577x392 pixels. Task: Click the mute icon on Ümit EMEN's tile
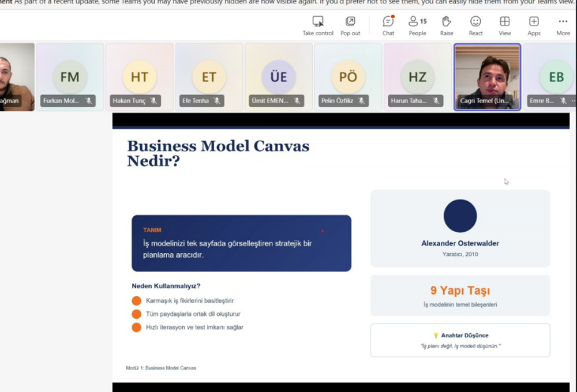tap(298, 101)
